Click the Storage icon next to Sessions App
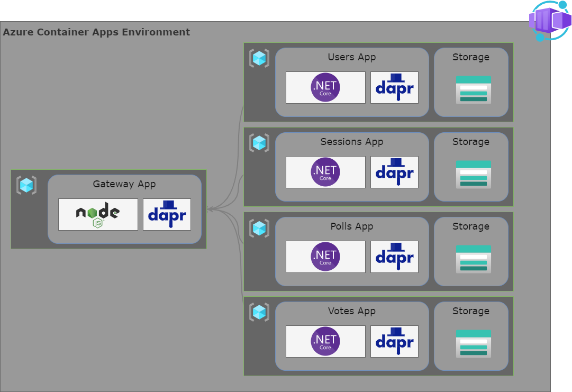The width and height of the screenshot is (572, 392). [474, 174]
